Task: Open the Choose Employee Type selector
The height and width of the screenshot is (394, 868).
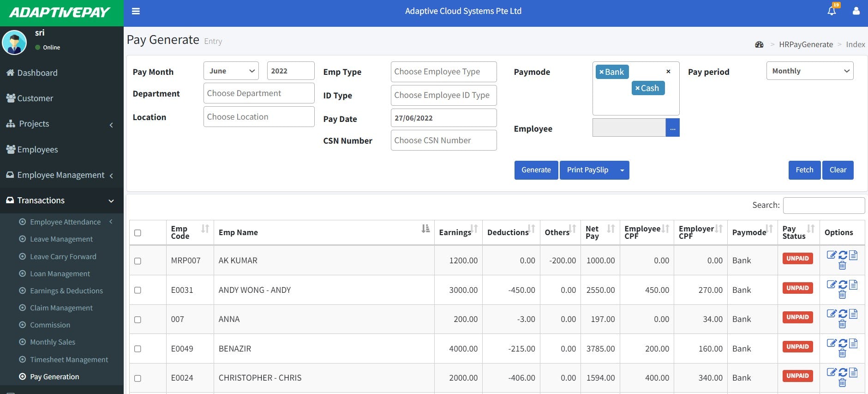Action: [443, 72]
